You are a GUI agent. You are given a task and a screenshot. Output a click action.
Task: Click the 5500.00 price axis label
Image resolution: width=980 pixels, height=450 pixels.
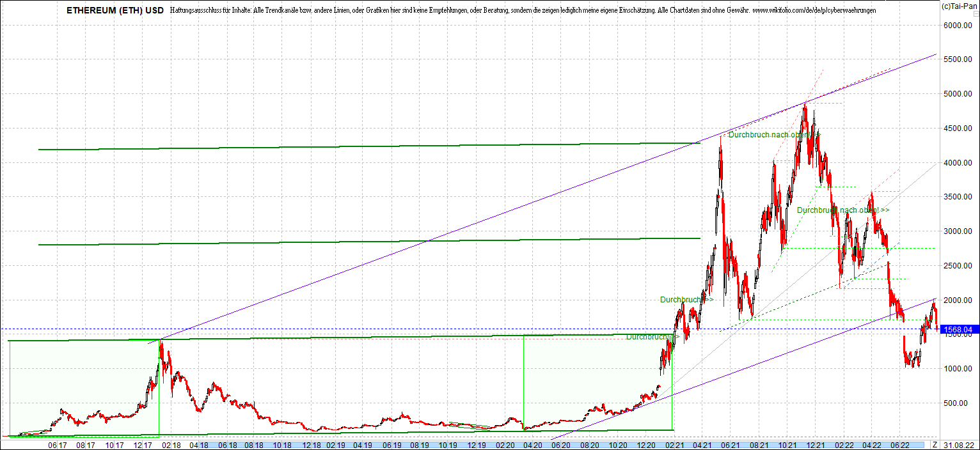point(957,59)
